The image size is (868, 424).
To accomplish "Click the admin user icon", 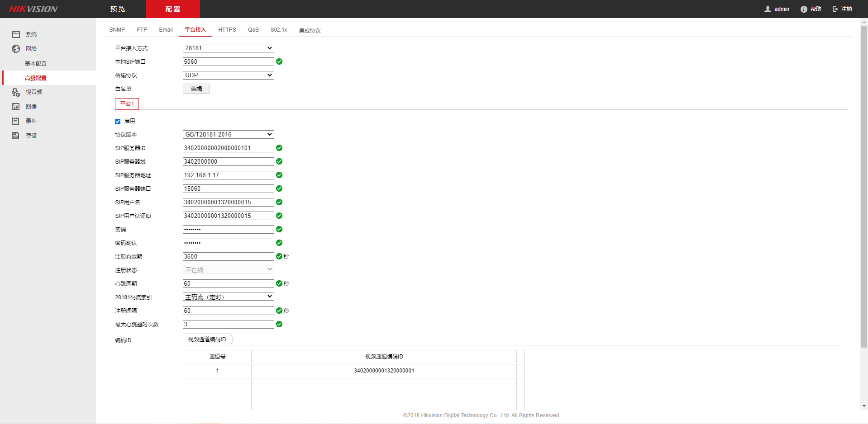I will (x=768, y=9).
